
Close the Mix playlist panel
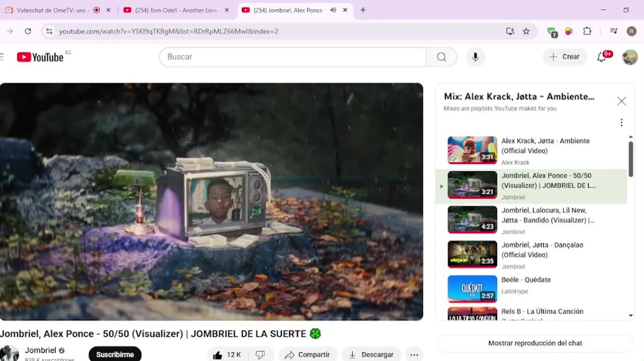click(x=621, y=101)
